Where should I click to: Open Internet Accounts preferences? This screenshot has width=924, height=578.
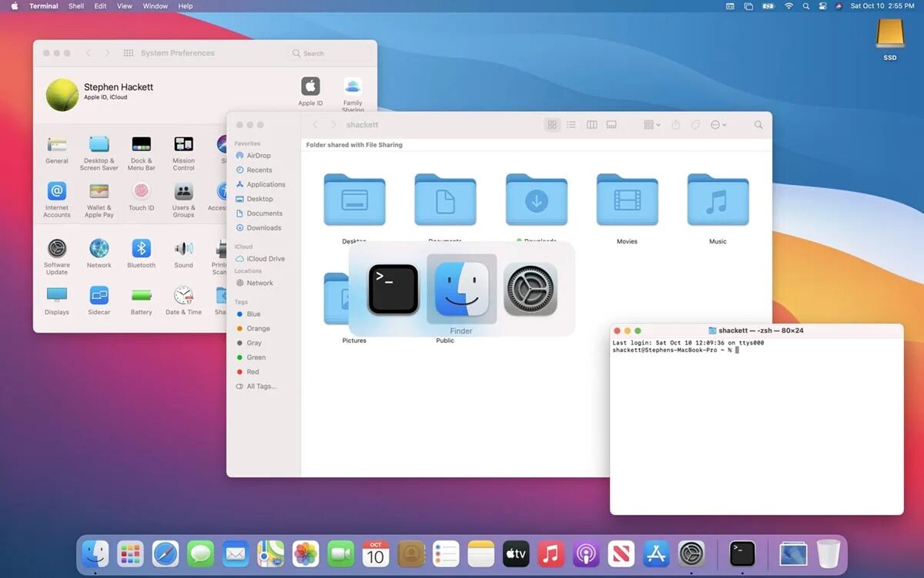click(57, 200)
